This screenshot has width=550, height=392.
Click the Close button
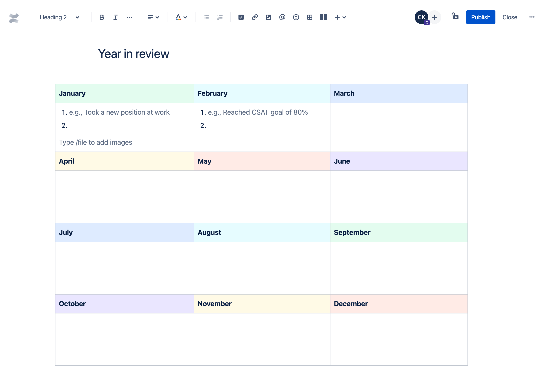[509, 17]
